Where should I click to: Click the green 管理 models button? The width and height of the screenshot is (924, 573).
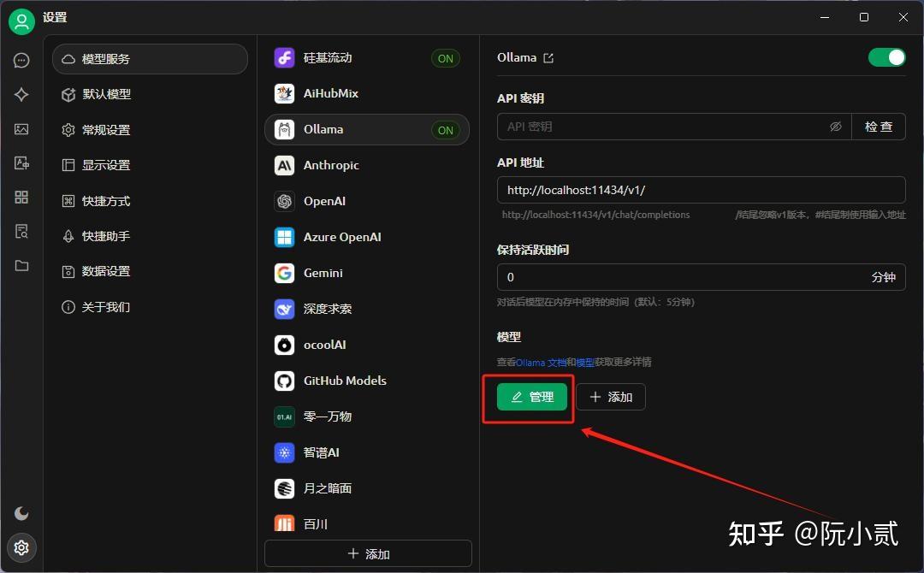532,397
